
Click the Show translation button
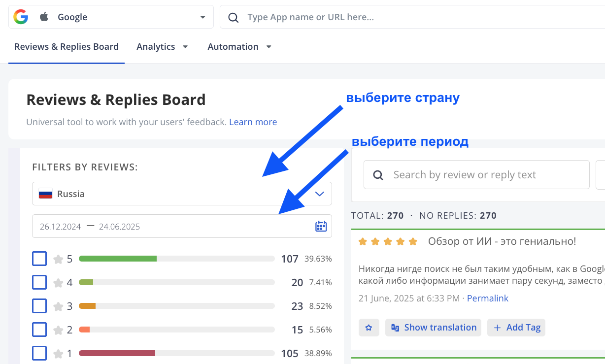tap(433, 328)
